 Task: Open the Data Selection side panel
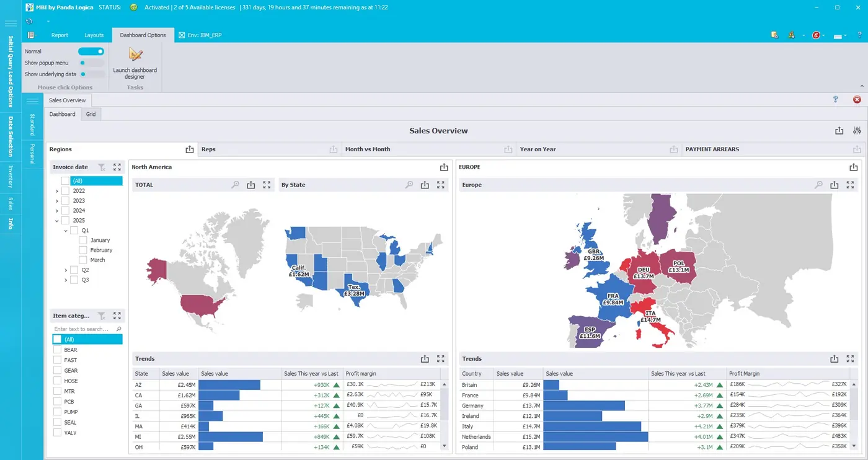point(11,136)
